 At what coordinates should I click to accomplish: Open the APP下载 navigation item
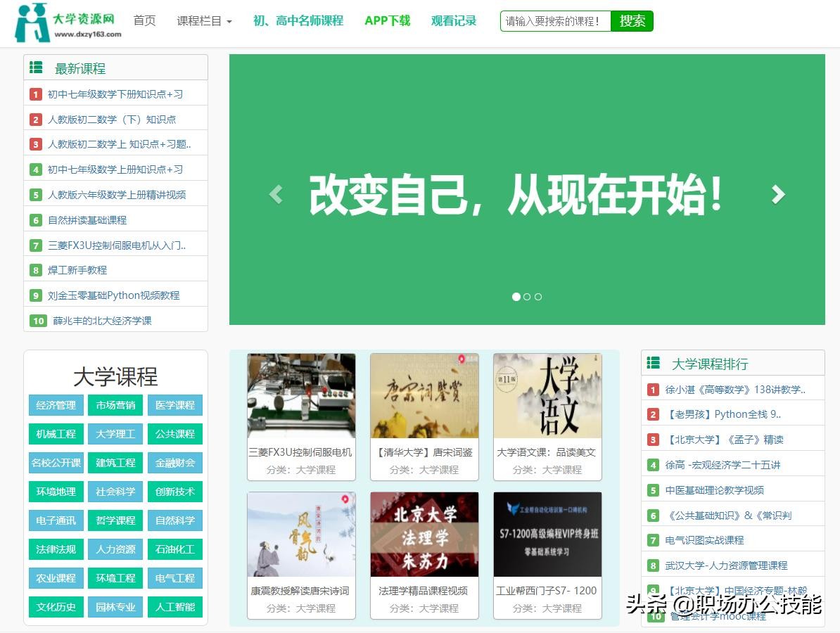pyautogui.click(x=387, y=21)
